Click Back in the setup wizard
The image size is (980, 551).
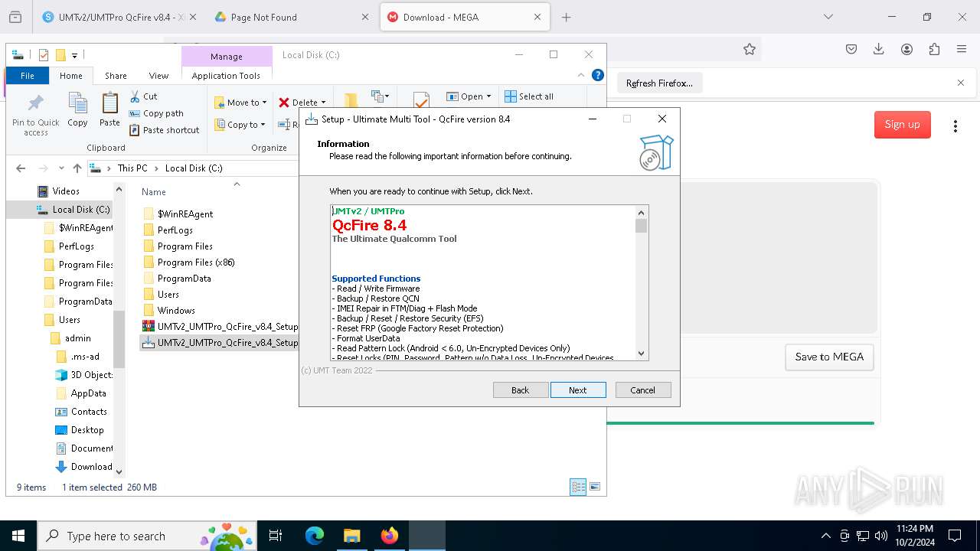click(x=521, y=390)
